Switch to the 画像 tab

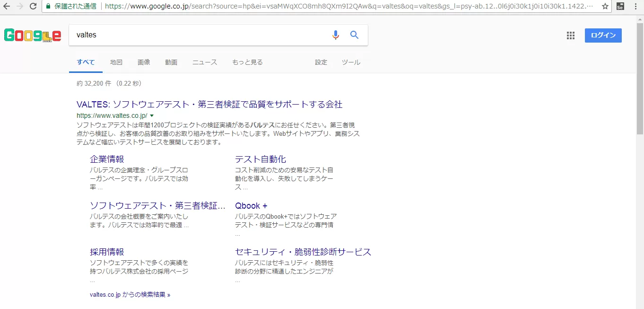[x=144, y=62]
